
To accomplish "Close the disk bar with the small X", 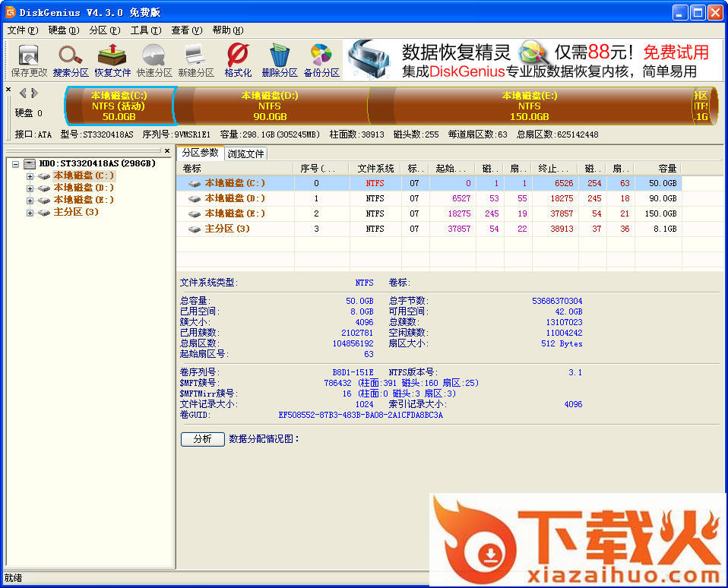I will coord(8,89).
